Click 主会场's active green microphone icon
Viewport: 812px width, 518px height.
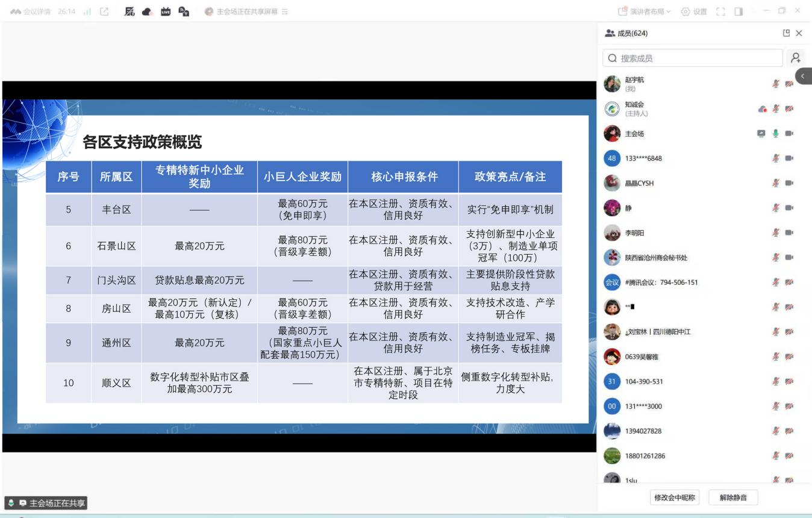776,134
